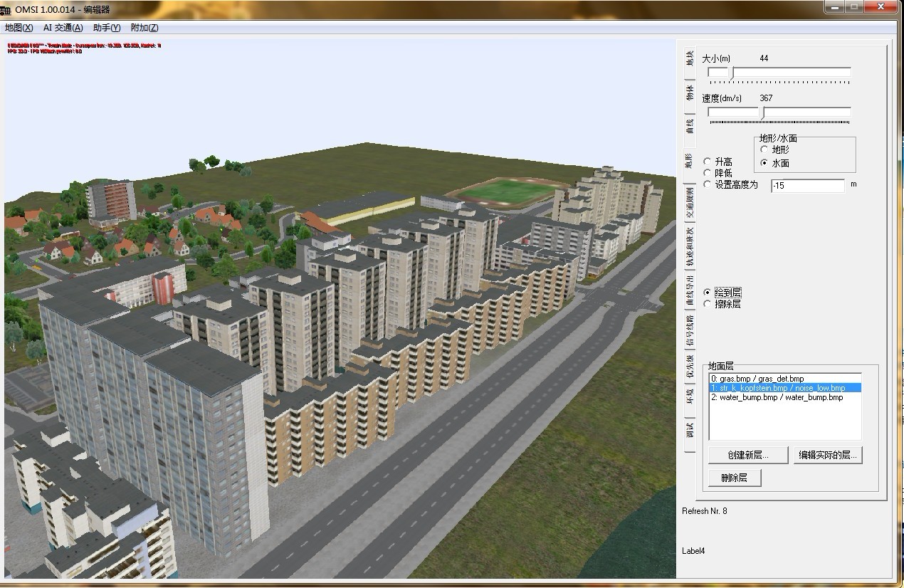Open the 附加(Z) menu

(x=144, y=28)
